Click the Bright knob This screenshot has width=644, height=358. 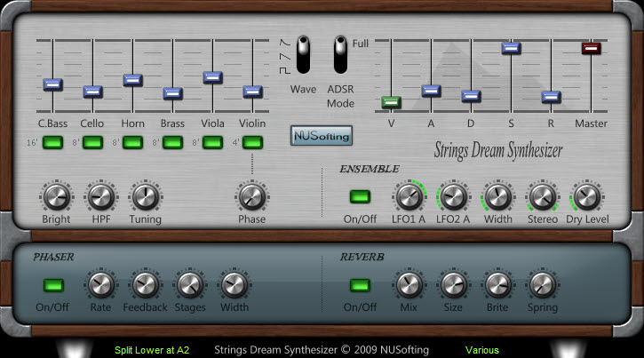pos(56,196)
